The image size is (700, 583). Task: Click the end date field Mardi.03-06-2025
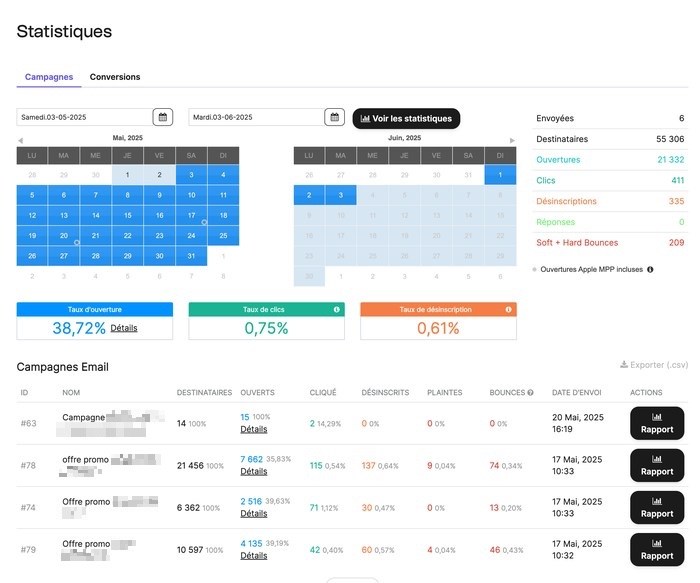[257, 117]
